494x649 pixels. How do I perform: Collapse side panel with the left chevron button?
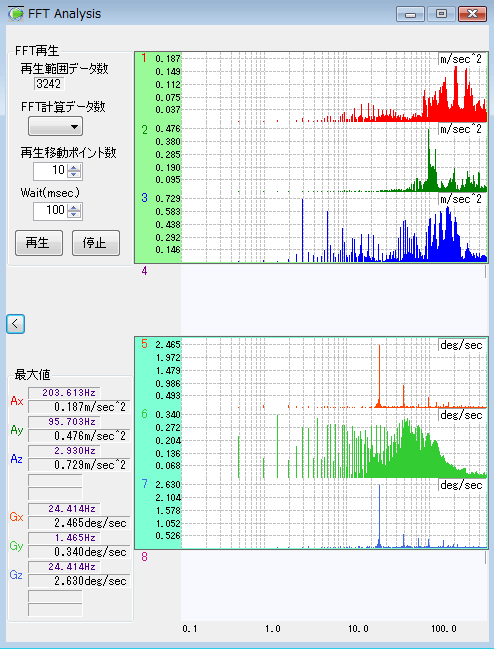[16, 324]
